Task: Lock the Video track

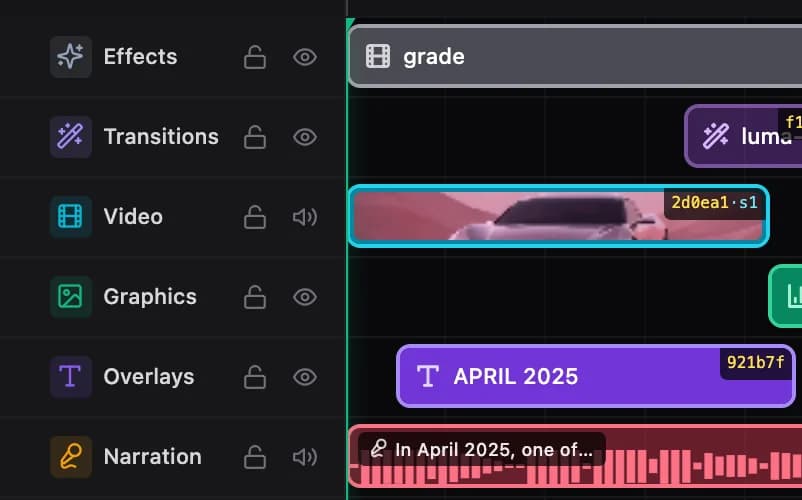Action: click(255, 217)
